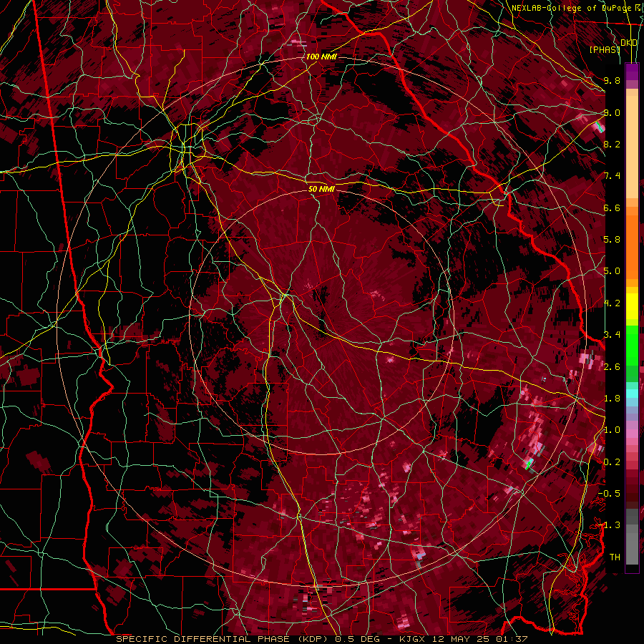Click the 2.6 legend value

[612, 367]
